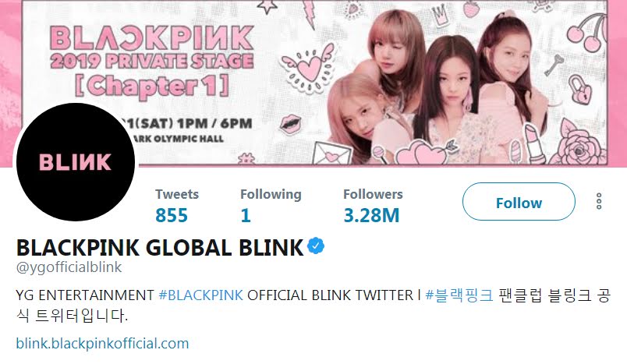
Task: Open blink.blackpinkofficial.com website link
Action: point(102,343)
